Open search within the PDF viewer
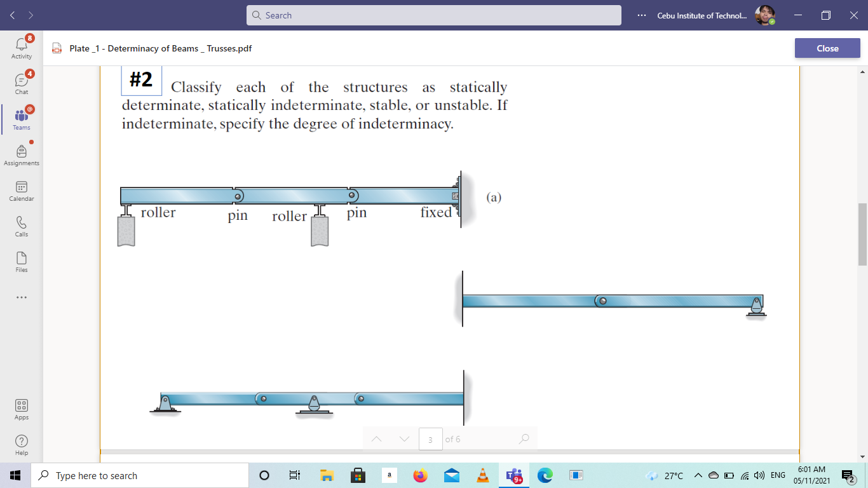 [523, 438]
